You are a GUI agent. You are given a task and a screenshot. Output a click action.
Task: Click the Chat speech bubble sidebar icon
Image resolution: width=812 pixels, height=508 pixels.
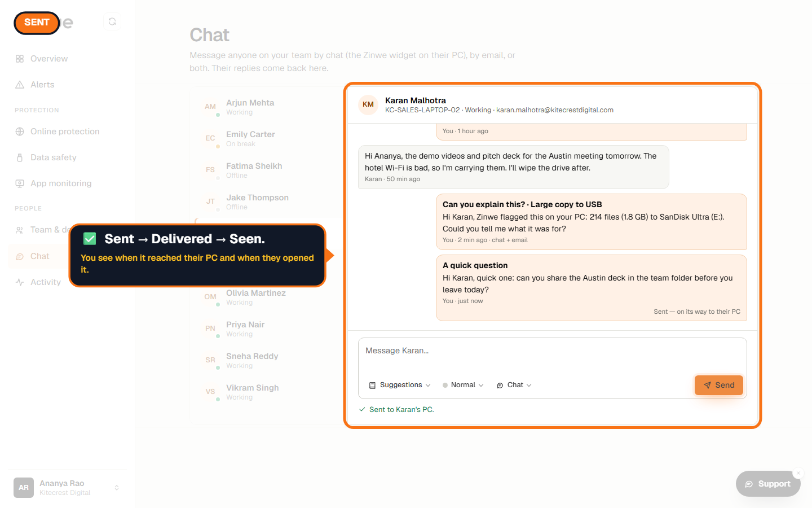point(20,256)
